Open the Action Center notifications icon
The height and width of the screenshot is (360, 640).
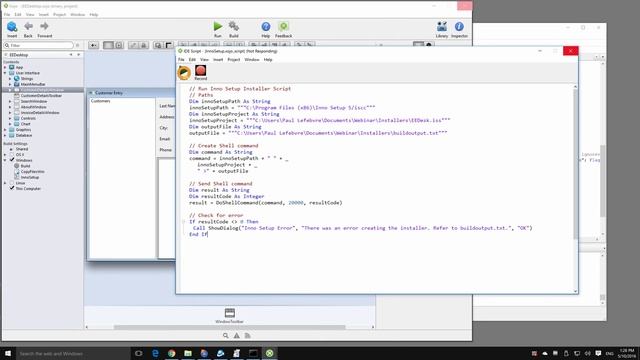(x=598, y=353)
